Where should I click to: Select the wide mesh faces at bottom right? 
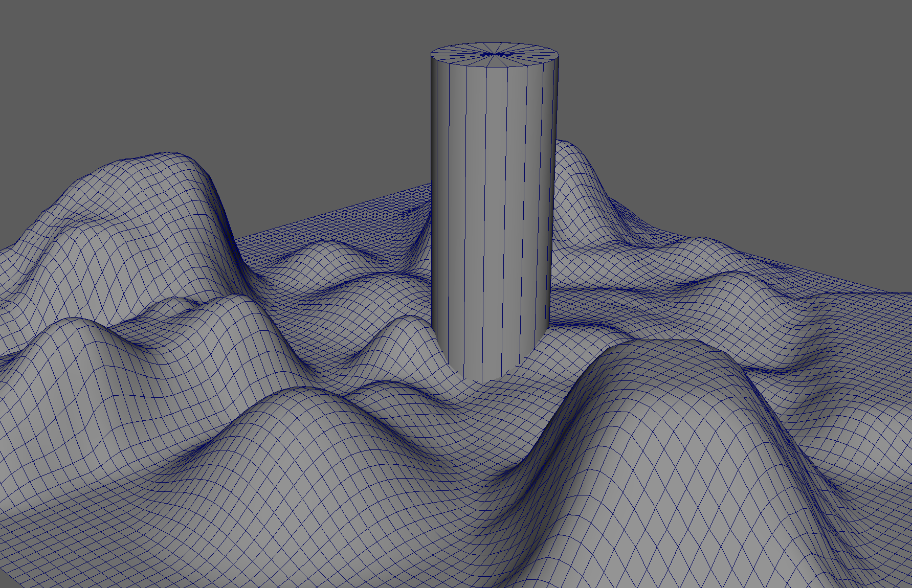[x=818, y=537]
